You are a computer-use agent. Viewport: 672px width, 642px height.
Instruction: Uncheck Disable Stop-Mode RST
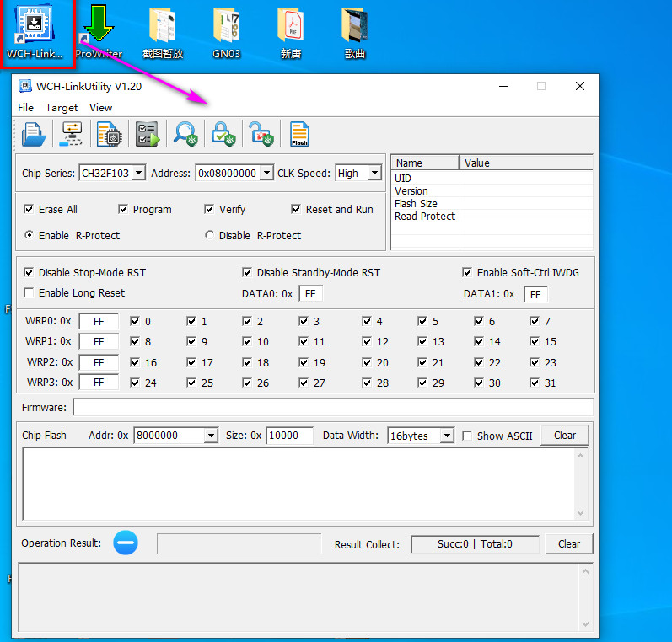pyautogui.click(x=29, y=272)
